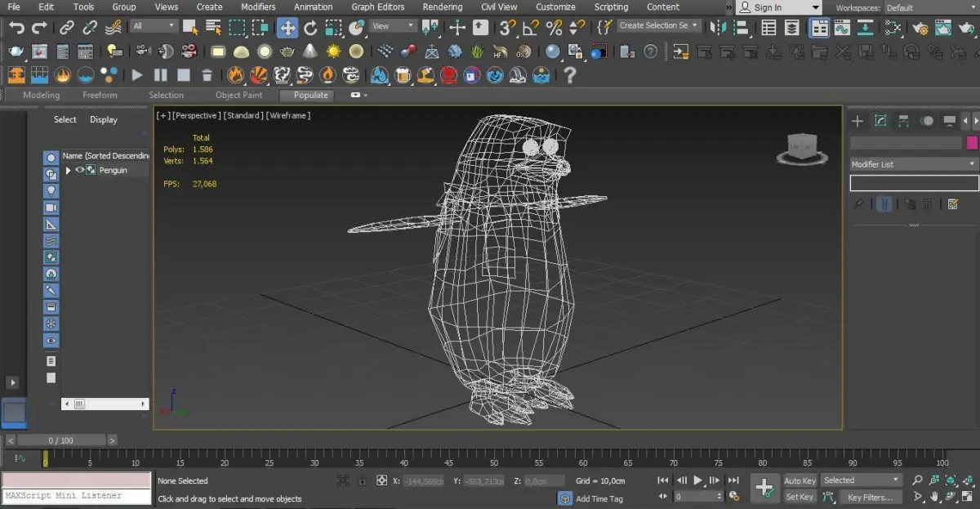Click the Align tool icon
The height and width of the screenshot is (509, 980).
pos(742,27)
